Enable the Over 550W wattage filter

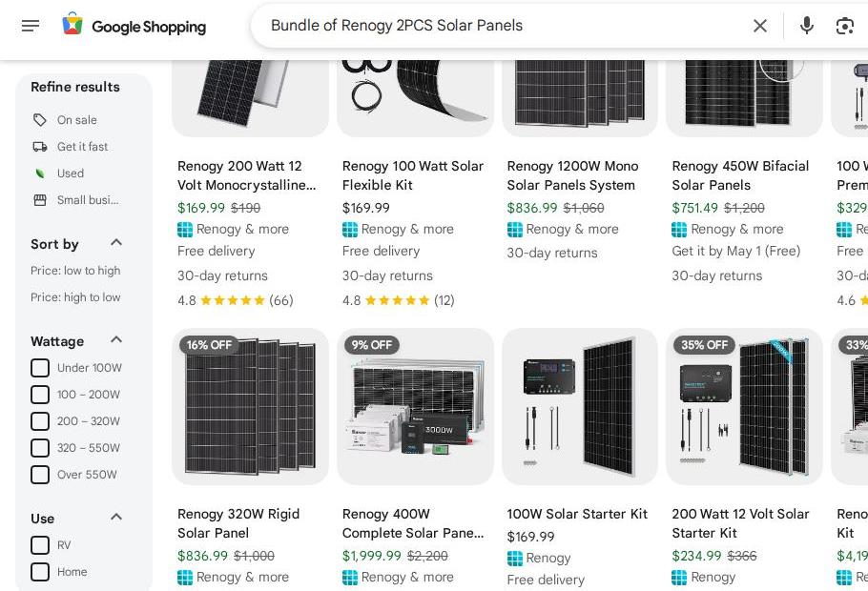pos(40,475)
